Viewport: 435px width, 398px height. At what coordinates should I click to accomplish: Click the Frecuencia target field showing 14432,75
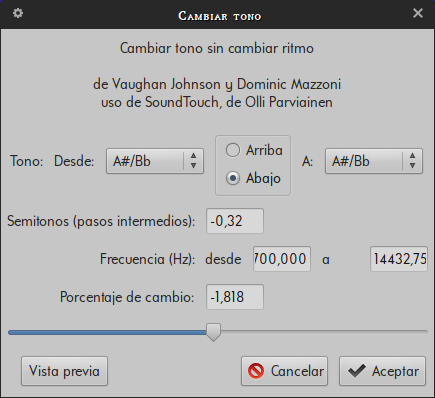[x=399, y=259]
